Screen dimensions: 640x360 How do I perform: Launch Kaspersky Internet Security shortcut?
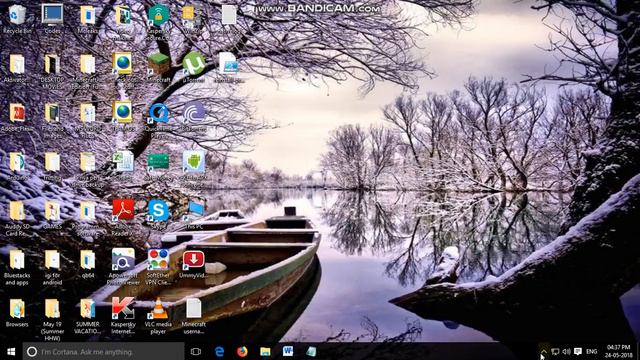tap(123, 315)
